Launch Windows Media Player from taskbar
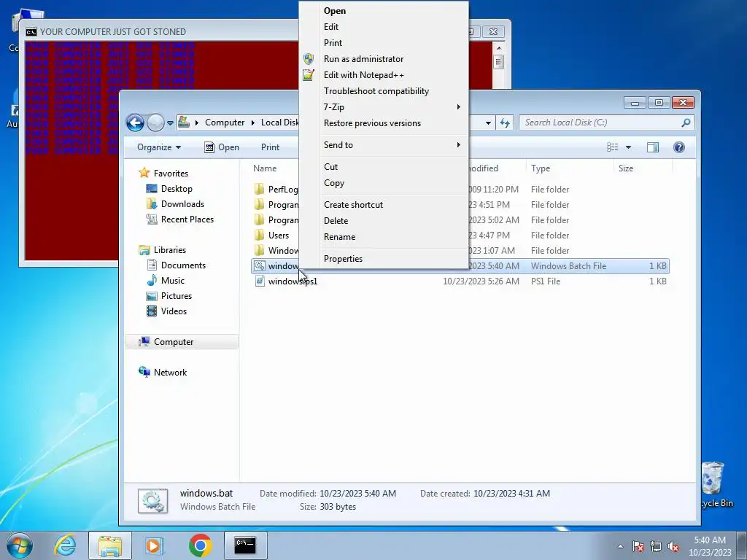Viewport: 747px width, 560px height. click(154, 545)
